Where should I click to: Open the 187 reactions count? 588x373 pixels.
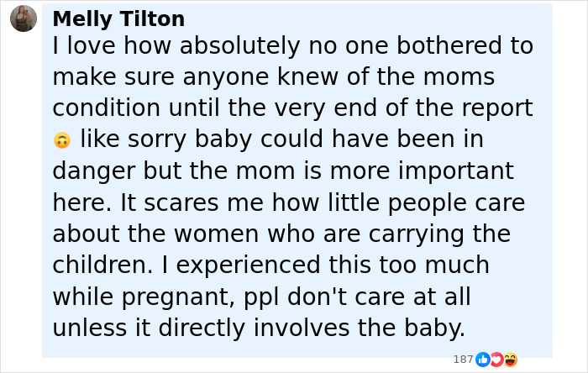(463, 360)
